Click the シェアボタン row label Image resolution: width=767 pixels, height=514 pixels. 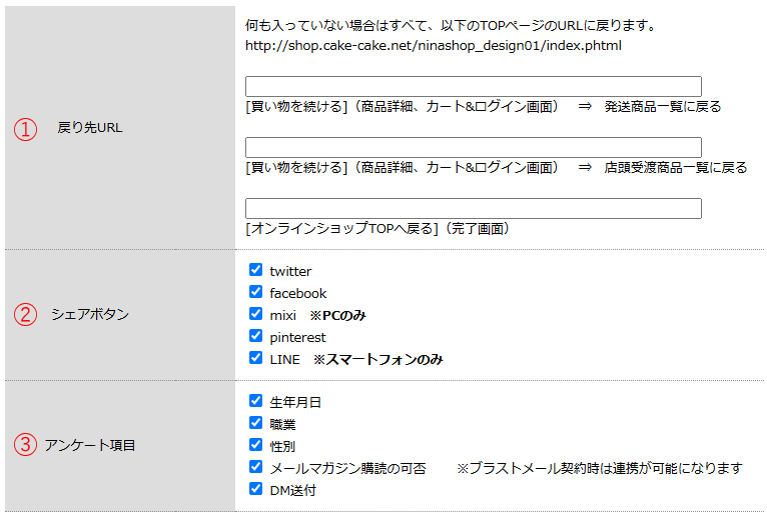click(x=90, y=314)
